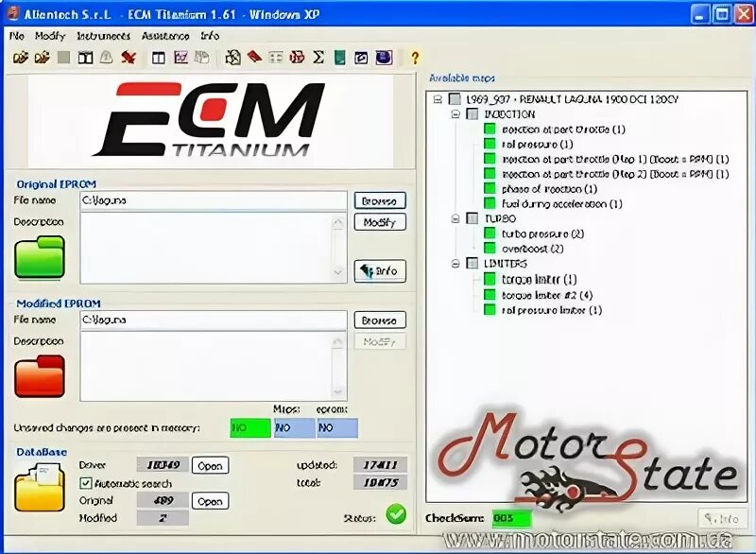Toggle the overboost (2) green checkbox
Viewport: 756px width, 554px height.
(x=490, y=249)
